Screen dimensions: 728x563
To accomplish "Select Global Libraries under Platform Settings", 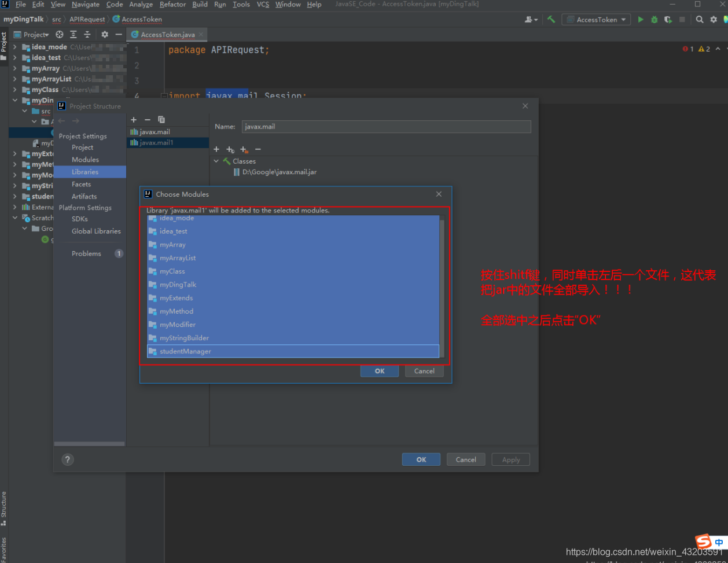I will [96, 231].
